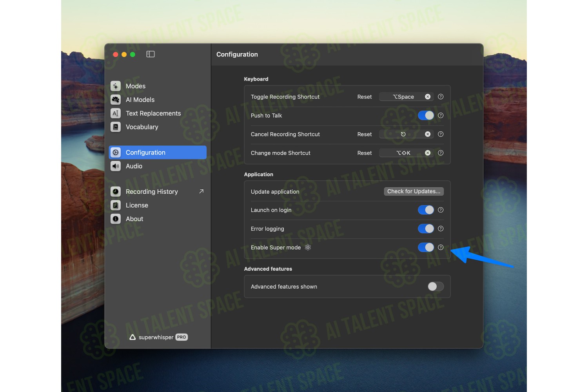This screenshot has height=392, width=588.
Task: Clear the Cancel Recording shortcut
Action: tap(428, 134)
